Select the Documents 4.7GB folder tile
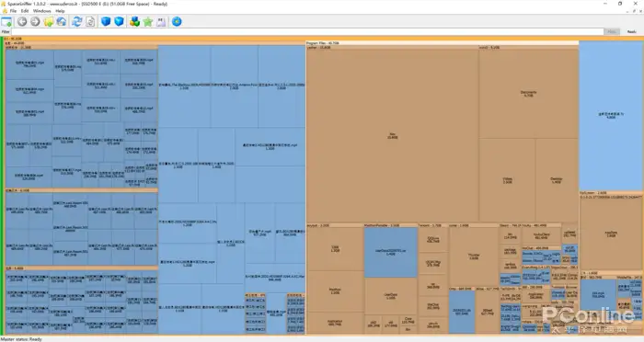The width and height of the screenshot is (644, 342). coord(529,94)
